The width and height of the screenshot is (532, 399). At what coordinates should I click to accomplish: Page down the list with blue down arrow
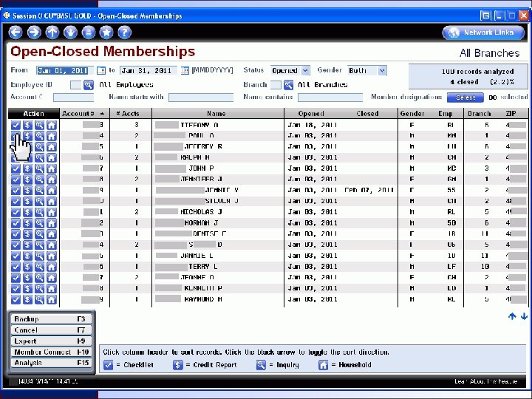524,316
